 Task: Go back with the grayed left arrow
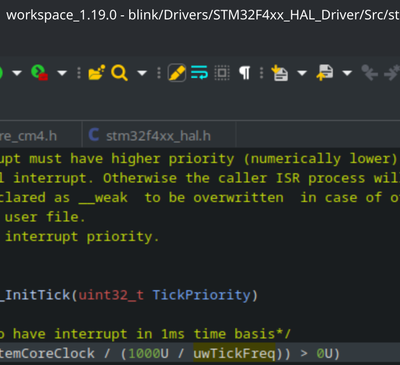click(369, 73)
